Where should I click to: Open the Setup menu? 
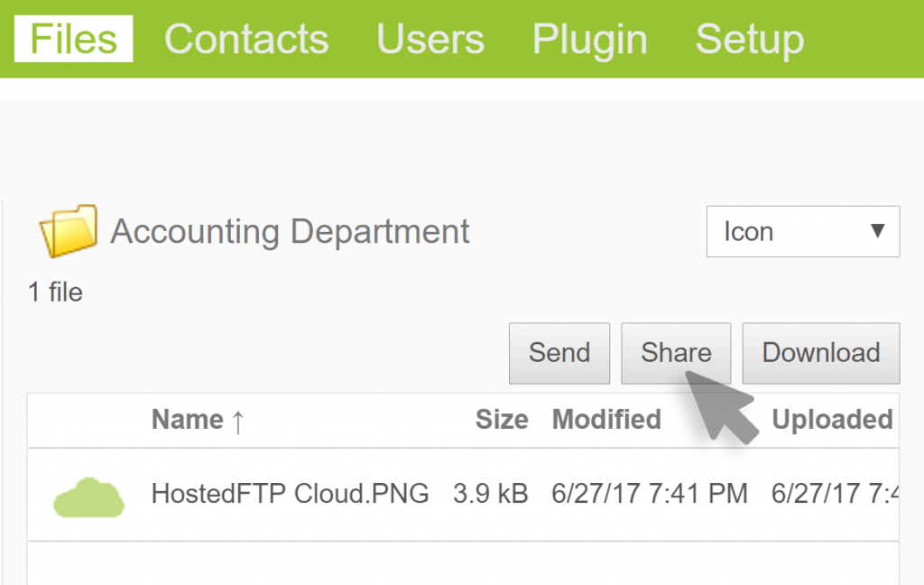749,40
